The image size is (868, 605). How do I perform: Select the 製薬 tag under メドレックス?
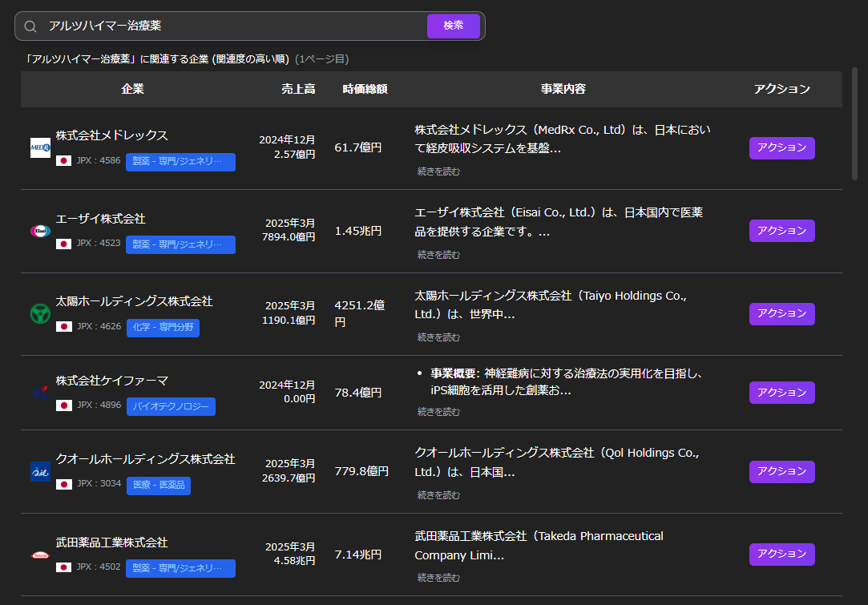pos(180,162)
